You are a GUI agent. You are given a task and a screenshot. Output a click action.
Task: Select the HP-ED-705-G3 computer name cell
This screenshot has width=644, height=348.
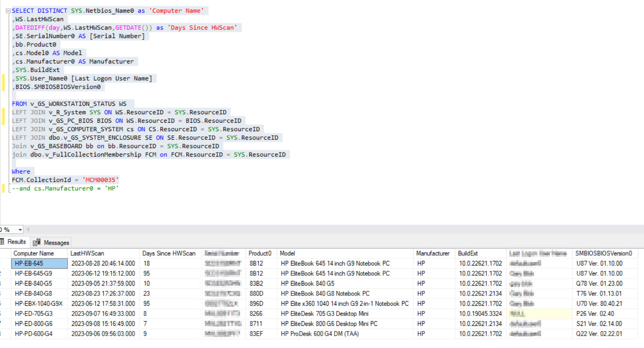click(x=39, y=314)
